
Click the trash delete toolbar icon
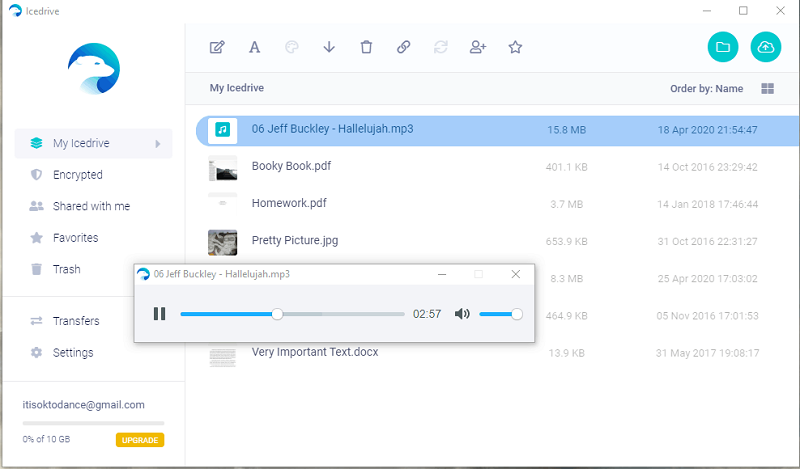click(366, 47)
